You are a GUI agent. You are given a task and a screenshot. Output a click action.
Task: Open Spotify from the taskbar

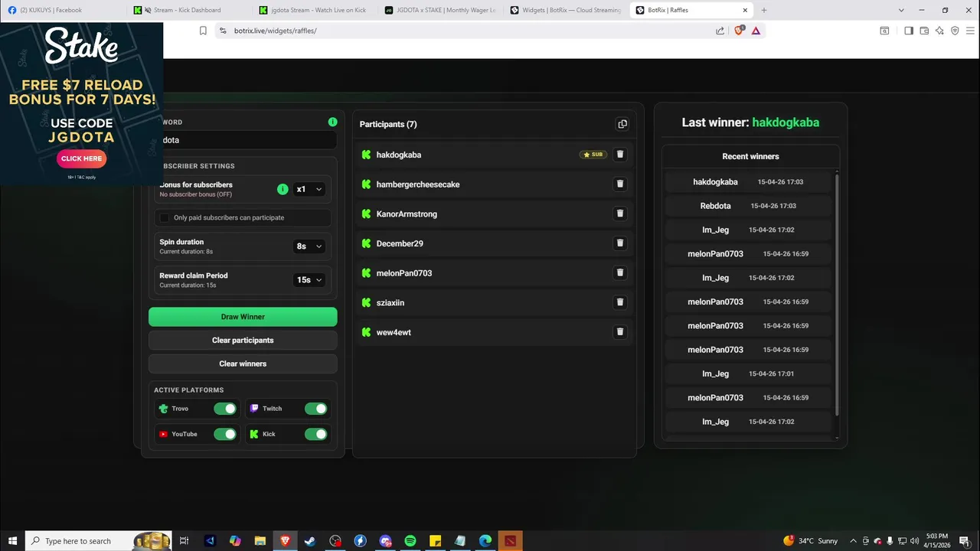[x=410, y=541]
